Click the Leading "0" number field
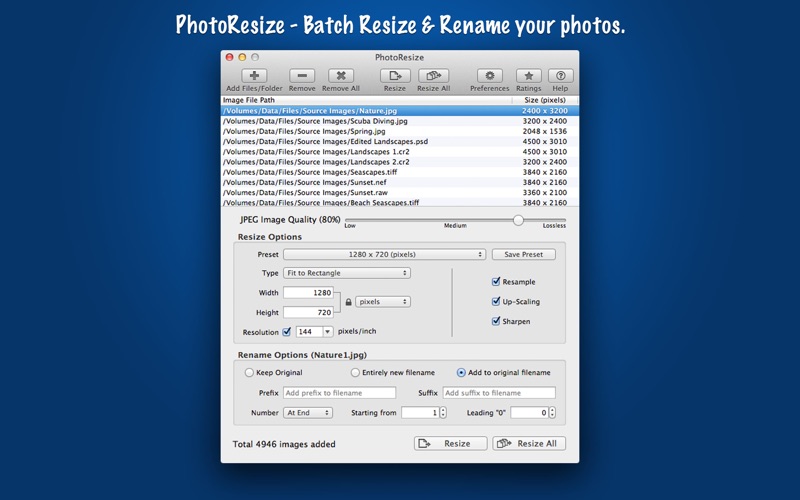Viewport: 800px width, 500px height. (x=530, y=413)
